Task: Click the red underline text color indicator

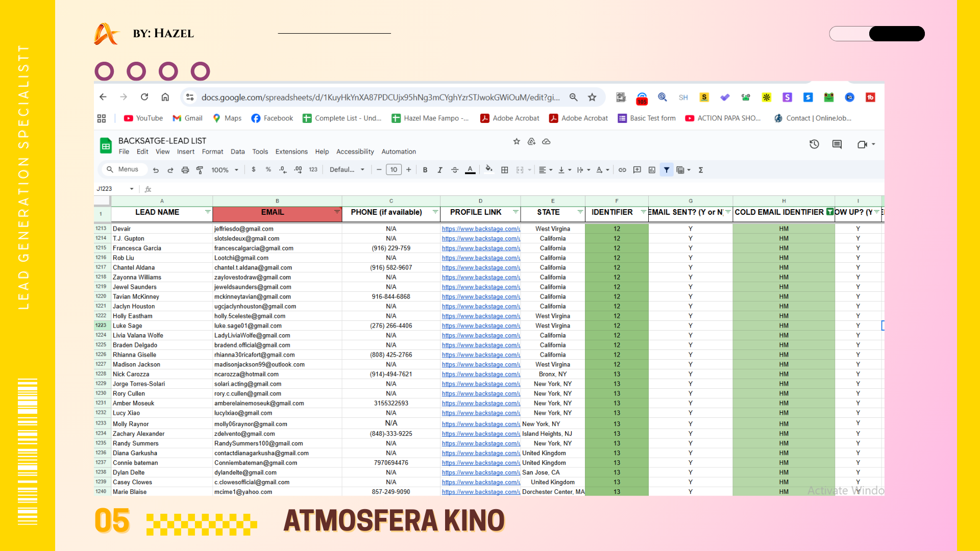Action: pyautogui.click(x=470, y=170)
